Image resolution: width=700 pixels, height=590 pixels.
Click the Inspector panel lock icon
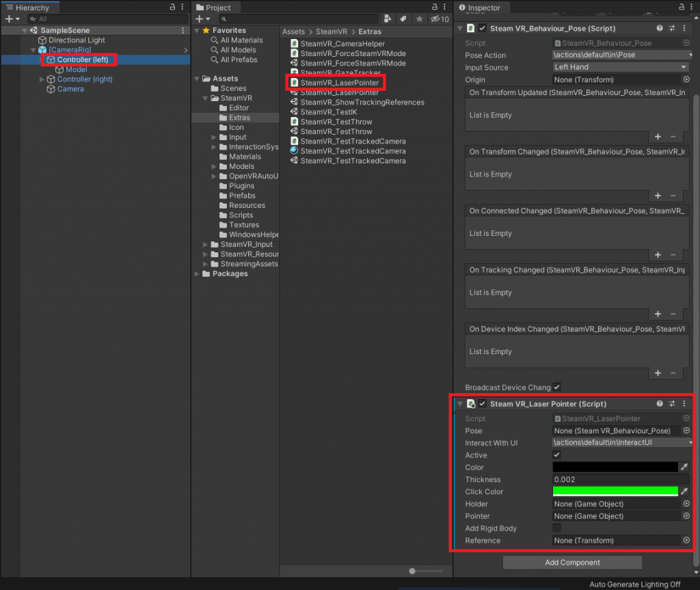(x=682, y=7)
